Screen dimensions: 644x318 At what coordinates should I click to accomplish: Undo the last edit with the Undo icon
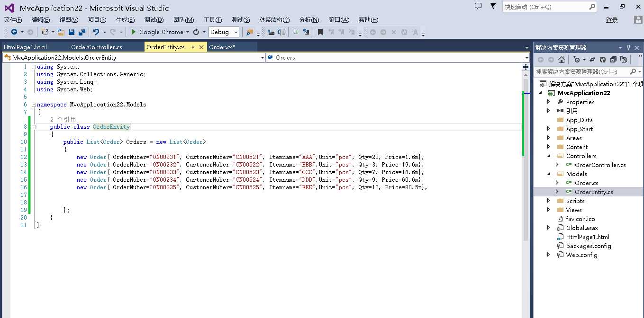(x=96, y=32)
